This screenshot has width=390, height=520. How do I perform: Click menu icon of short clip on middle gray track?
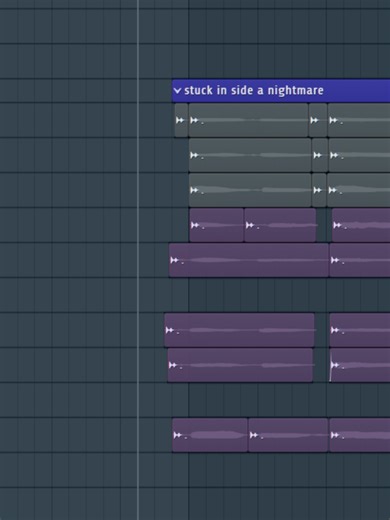click(x=317, y=155)
